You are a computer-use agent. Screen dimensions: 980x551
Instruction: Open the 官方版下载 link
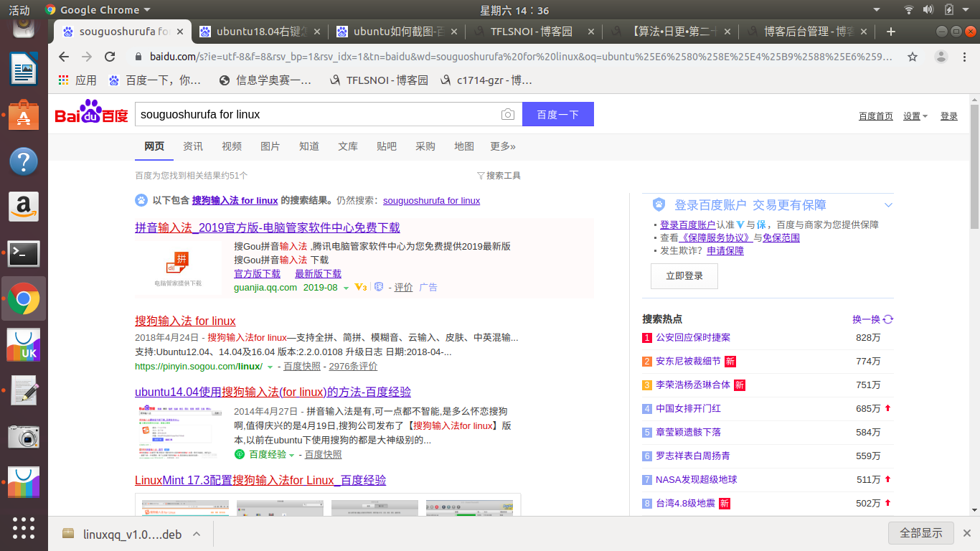click(257, 273)
